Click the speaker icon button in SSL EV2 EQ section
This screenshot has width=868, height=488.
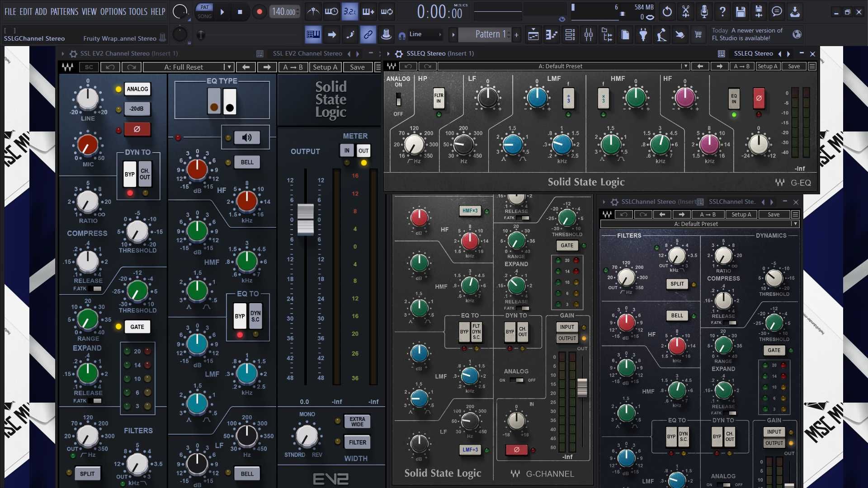247,137
